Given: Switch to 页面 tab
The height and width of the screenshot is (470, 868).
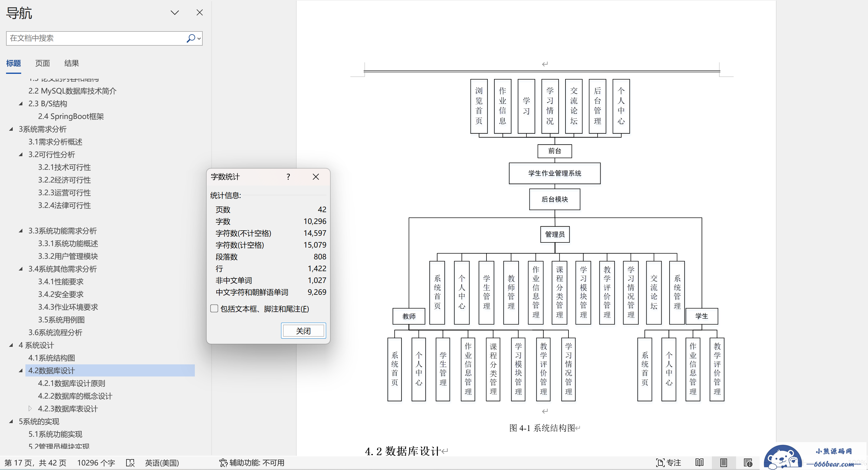Looking at the screenshot, I should (42, 63).
